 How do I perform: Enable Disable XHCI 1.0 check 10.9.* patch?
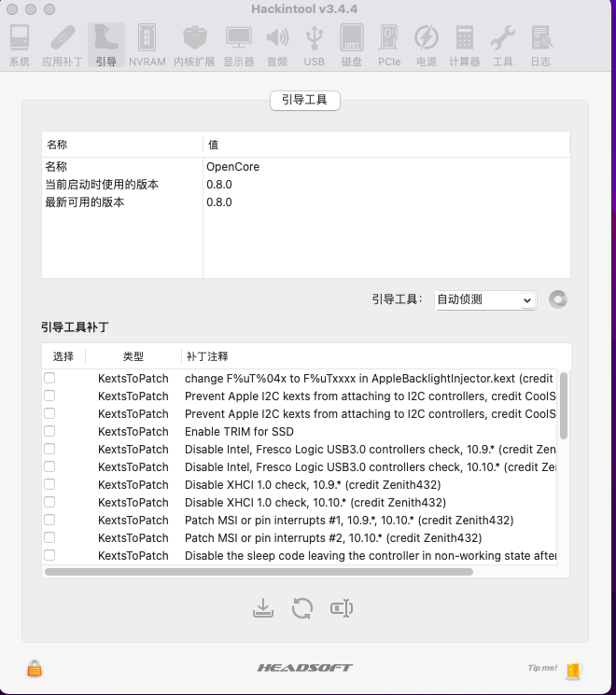[49, 484]
